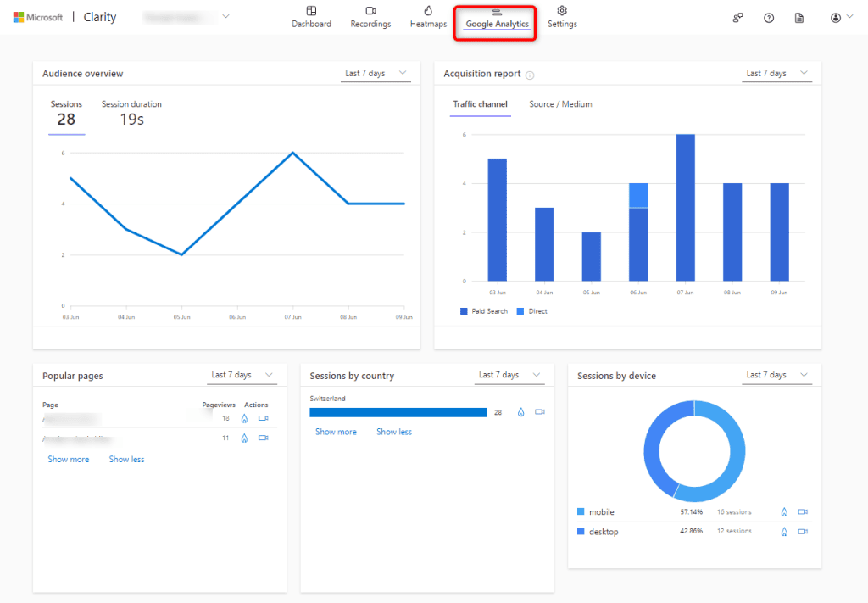Screen dimensions: 868x603
Task: Open heatmap for Switzerland sessions
Action: 520,412
